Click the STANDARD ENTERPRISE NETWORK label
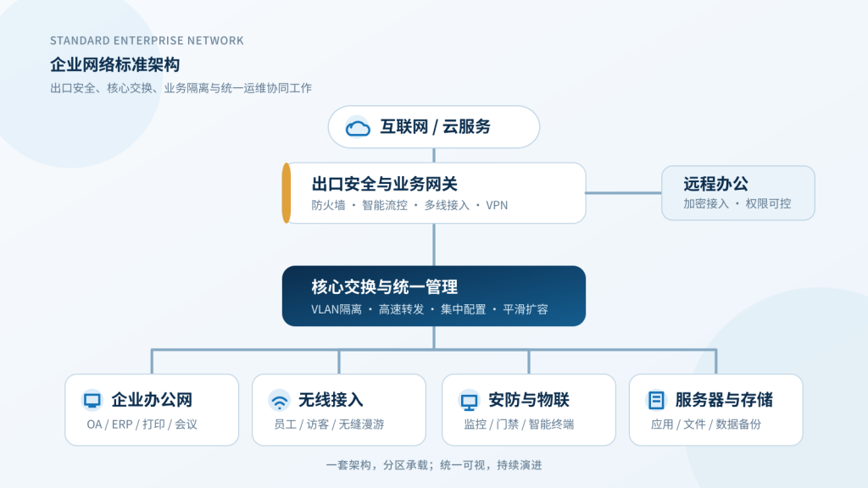868x488 pixels. click(147, 41)
